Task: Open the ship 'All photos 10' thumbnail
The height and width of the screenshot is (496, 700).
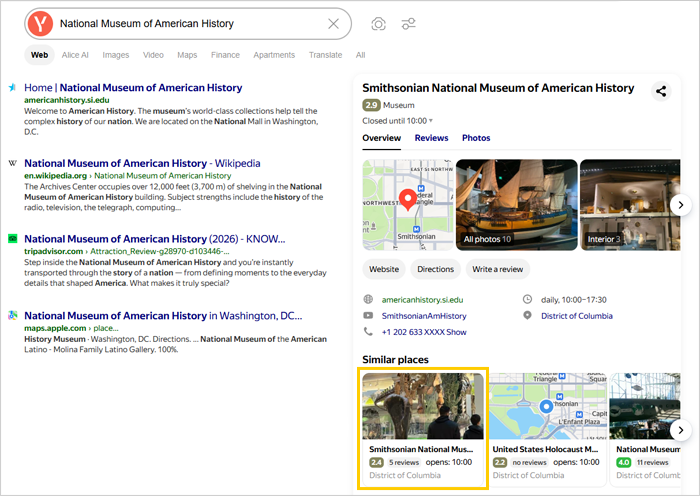Action: click(x=517, y=205)
